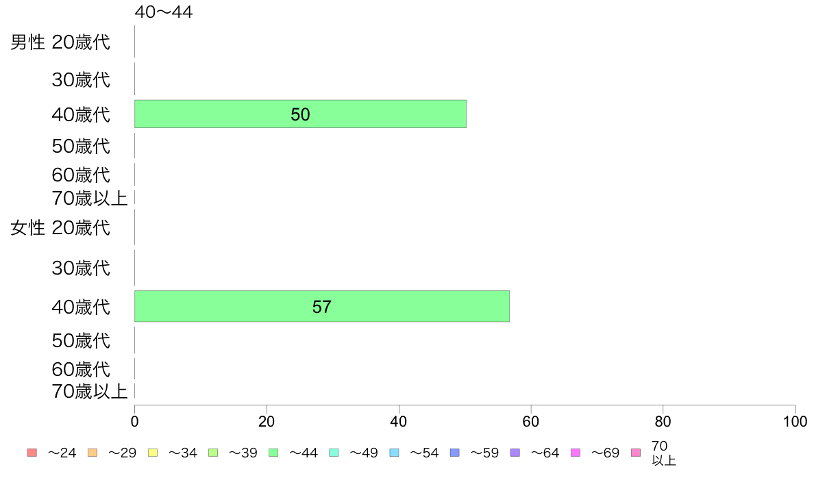Click the 男性 20歳代 row label

[60, 42]
